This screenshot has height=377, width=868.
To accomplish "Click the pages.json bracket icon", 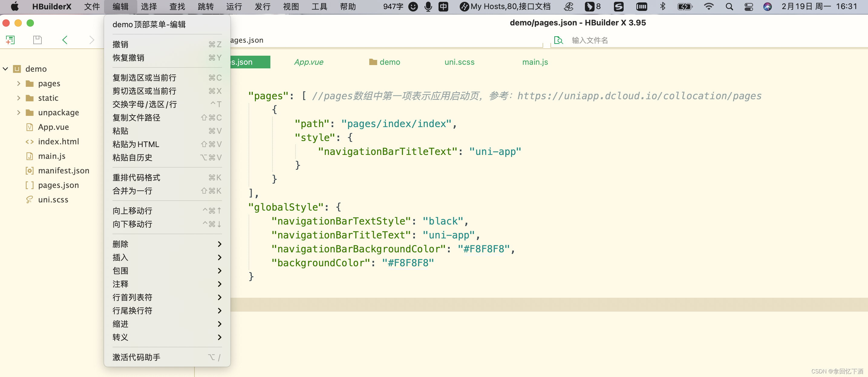I will (30, 185).
